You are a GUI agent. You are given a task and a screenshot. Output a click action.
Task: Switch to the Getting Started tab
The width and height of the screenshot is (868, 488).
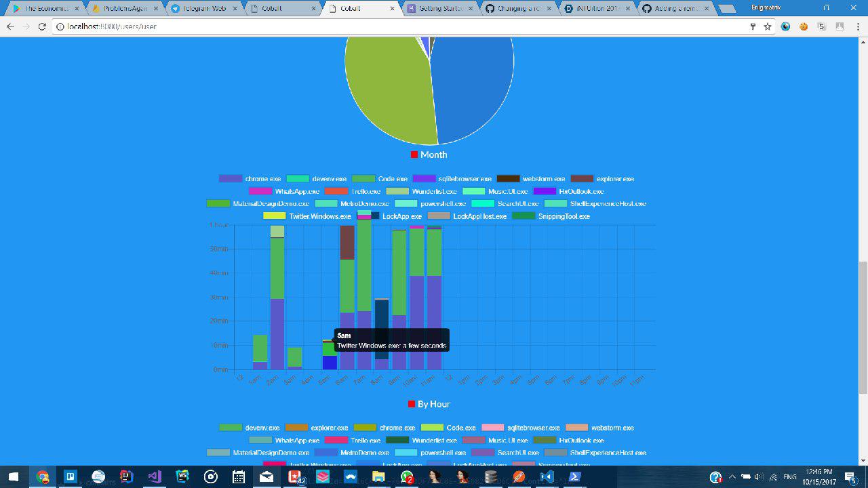tap(441, 9)
